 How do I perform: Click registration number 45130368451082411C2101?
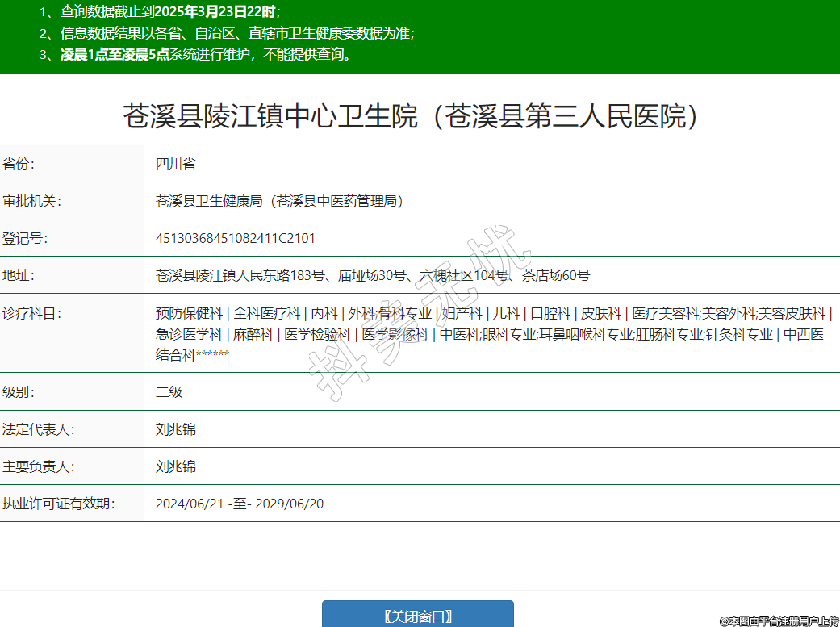[x=236, y=239]
